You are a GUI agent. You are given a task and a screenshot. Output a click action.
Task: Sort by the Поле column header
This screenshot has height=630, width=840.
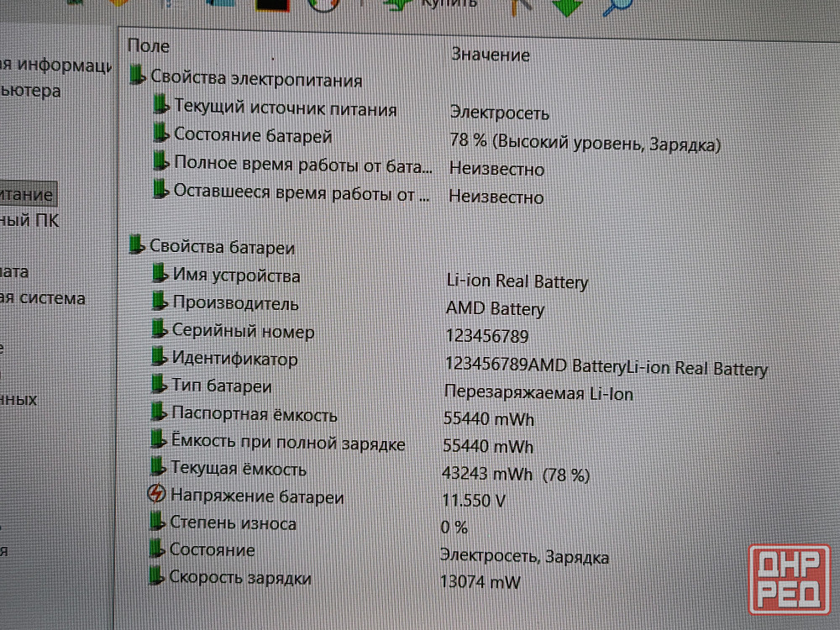(148, 46)
